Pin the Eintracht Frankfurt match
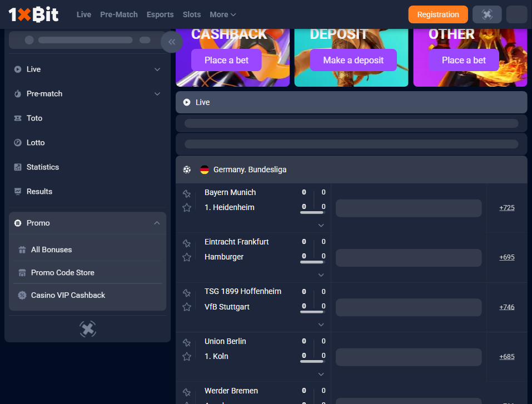 coord(187,243)
